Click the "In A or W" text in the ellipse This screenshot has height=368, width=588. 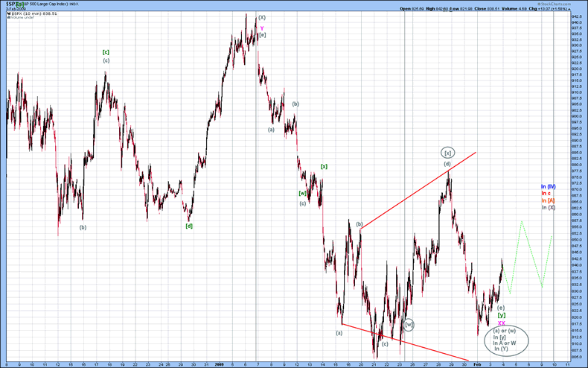[505, 343]
